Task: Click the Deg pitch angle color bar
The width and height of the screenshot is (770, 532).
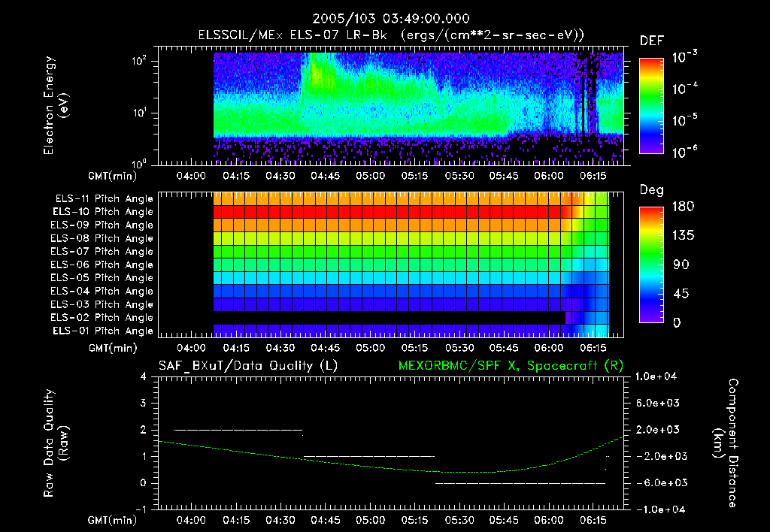Action: click(652, 264)
